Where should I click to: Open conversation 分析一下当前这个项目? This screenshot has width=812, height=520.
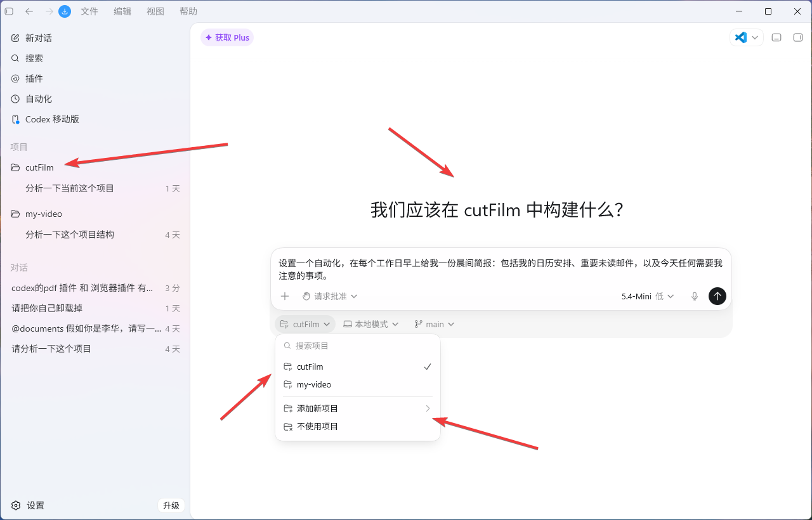tap(95, 188)
